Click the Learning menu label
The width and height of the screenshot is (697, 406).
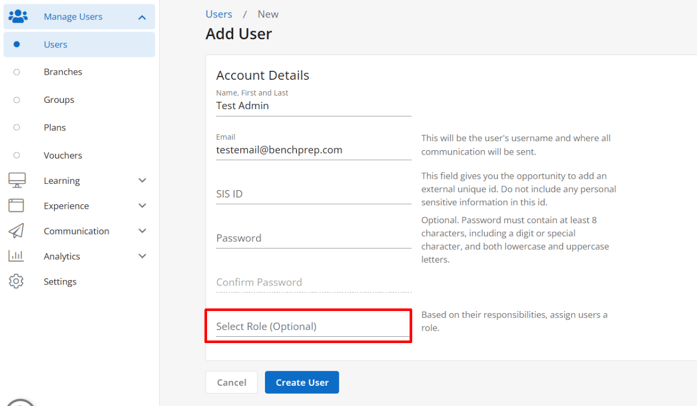click(62, 181)
